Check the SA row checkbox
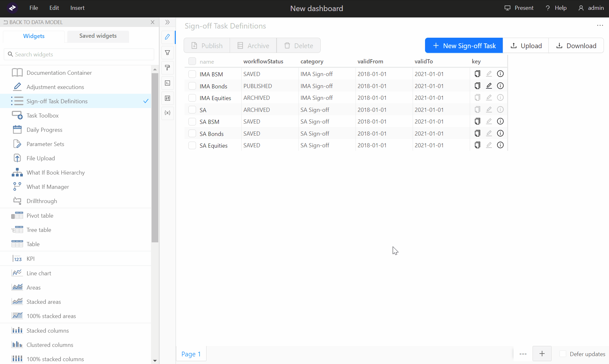The height and width of the screenshot is (364, 609). (192, 110)
